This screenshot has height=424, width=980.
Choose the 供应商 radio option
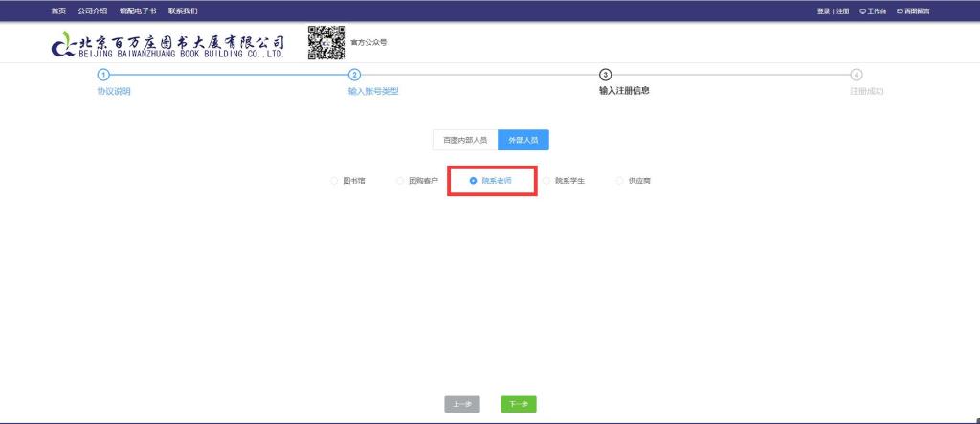[619, 180]
